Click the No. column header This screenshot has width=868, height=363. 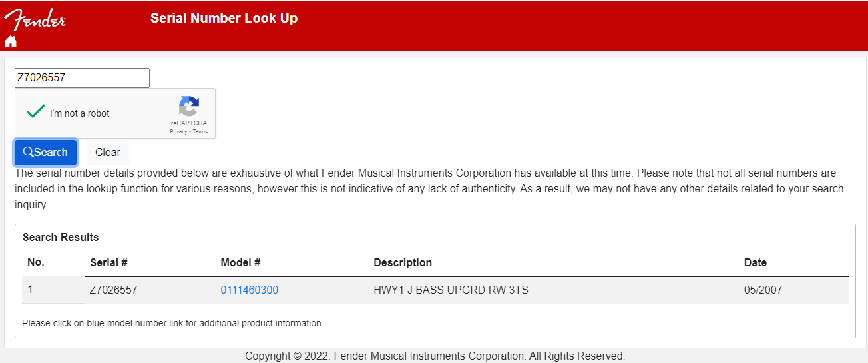coord(36,262)
